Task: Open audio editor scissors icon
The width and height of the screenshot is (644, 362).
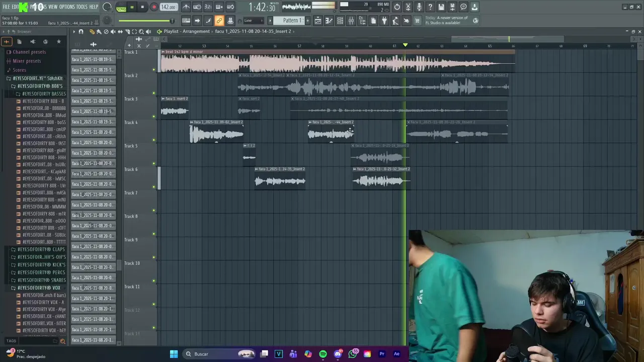Action: point(409,7)
